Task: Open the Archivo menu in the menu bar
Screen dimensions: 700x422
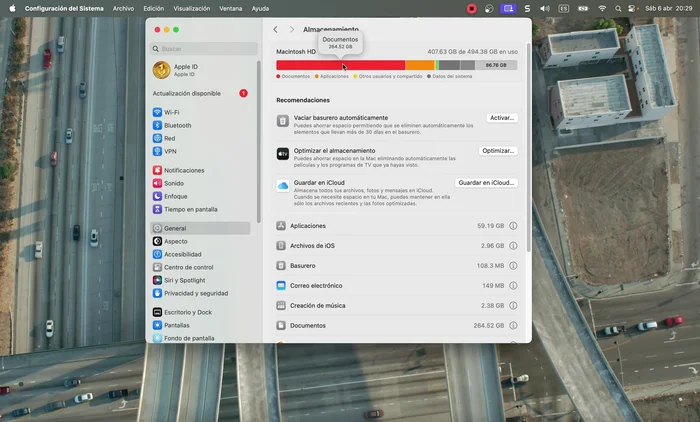Action: pos(124,8)
